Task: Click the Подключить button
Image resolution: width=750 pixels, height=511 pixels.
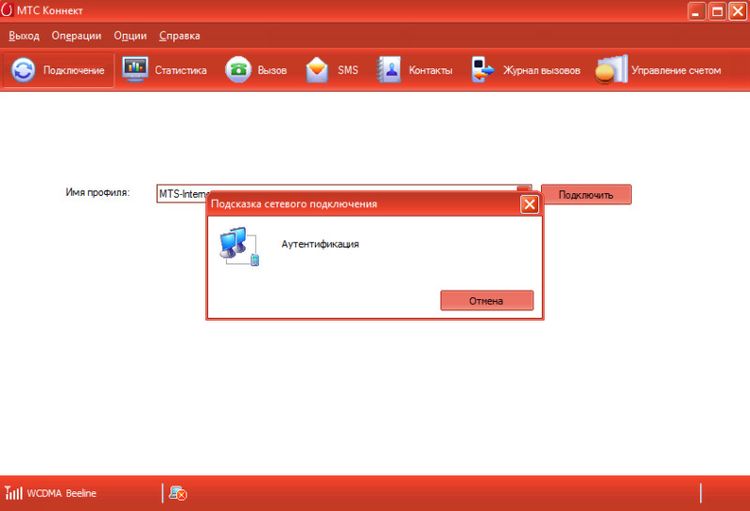Action: click(586, 195)
